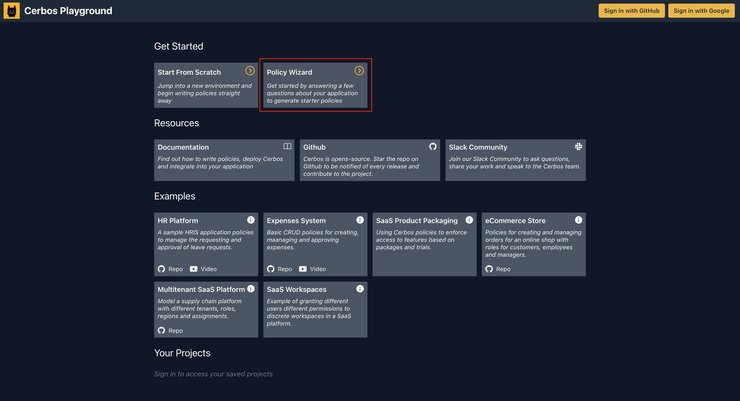This screenshot has height=401, width=740.
Task: Click the book icon on Documentation card
Action: click(x=287, y=146)
